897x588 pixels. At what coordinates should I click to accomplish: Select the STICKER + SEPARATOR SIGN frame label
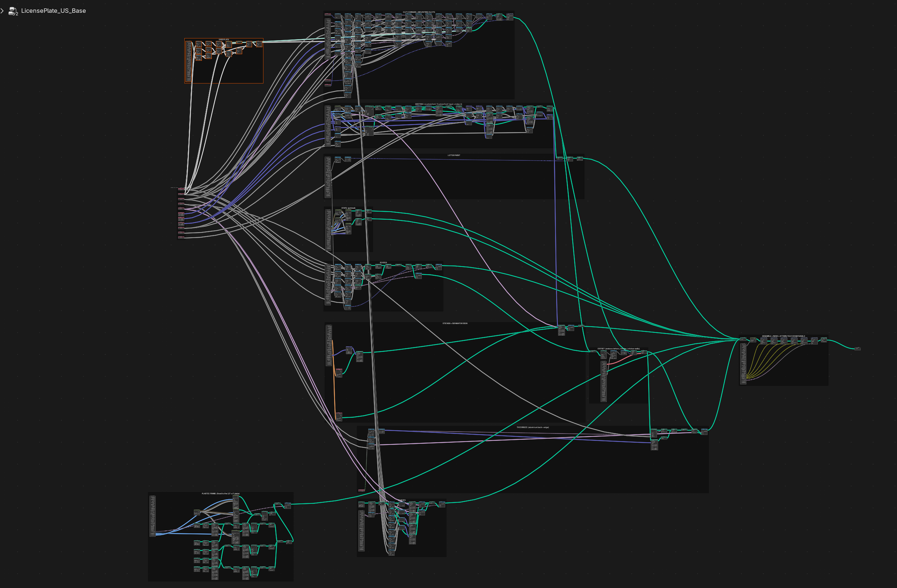pyautogui.click(x=455, y=323)
